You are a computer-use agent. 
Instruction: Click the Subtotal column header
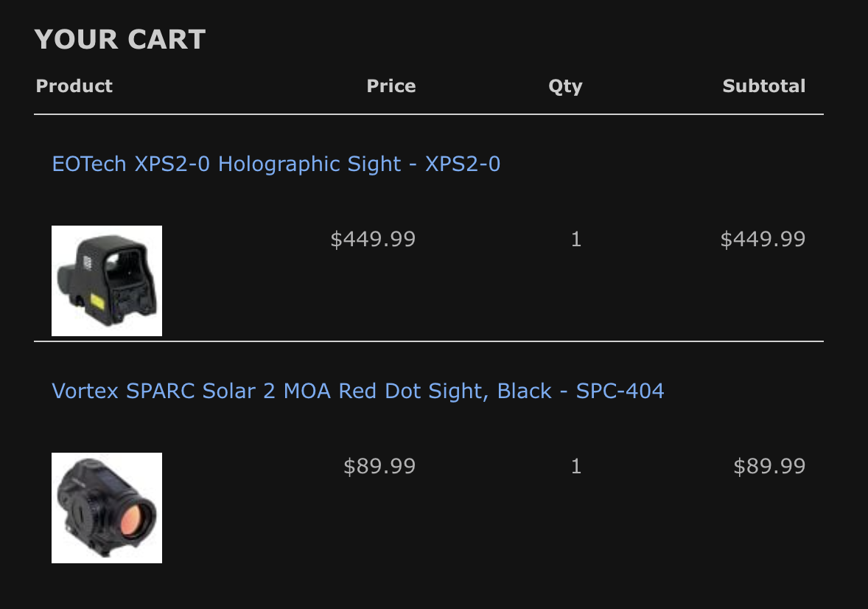(763, 86)
